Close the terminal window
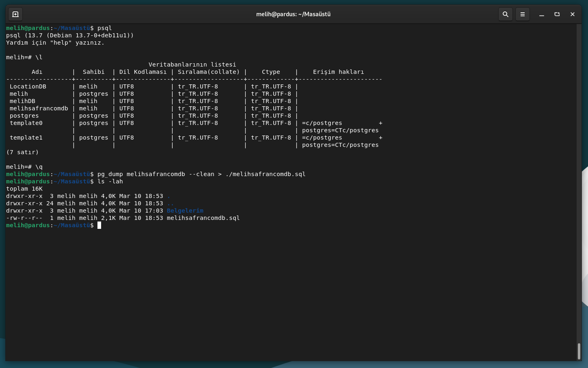The width and height of the screenshot is (588, 368). (573, 14)
